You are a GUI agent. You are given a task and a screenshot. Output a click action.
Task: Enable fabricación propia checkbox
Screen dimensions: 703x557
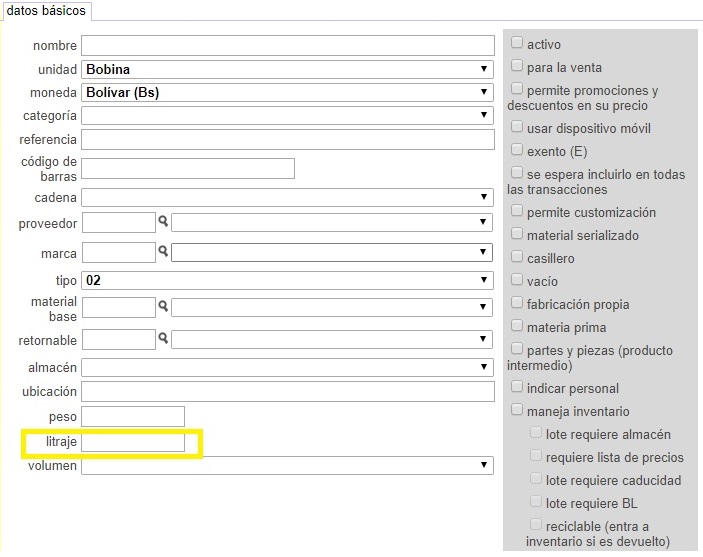(x=517, y=302)
